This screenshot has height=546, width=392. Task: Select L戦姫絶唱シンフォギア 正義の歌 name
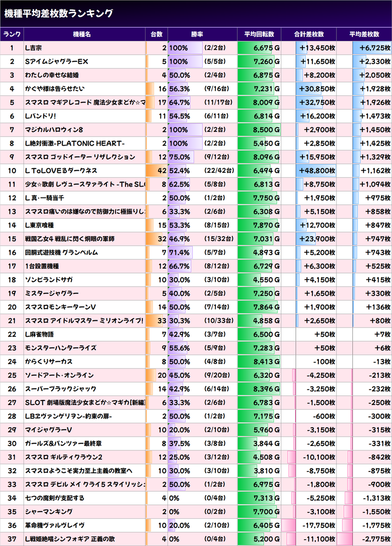pyautogui.click(x=70, y=539)
